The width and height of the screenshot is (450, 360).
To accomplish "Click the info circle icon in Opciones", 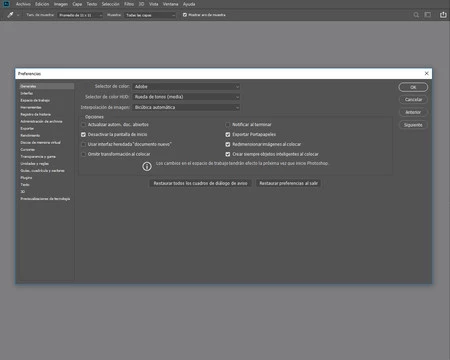I will (147, 166).
